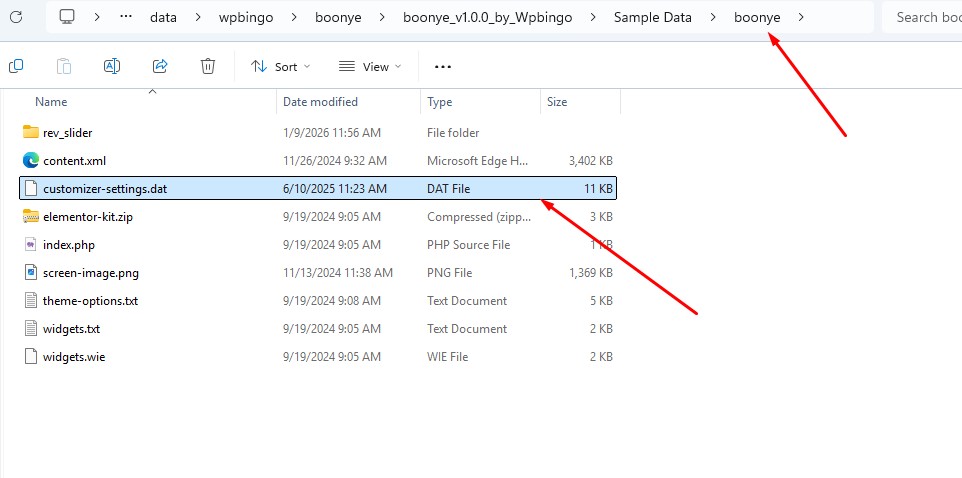
Task: Sort by Date modified column header
Action: click(x=320, y=102)
